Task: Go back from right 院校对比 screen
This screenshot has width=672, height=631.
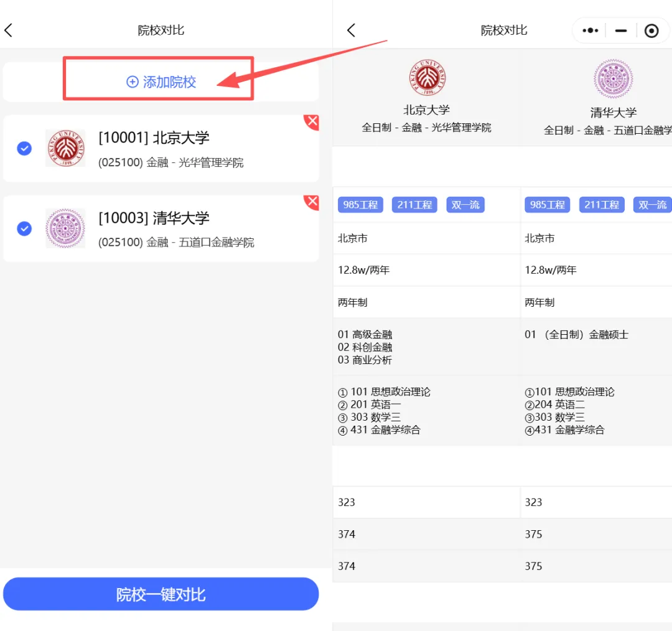Action: (x=351, y=30)
